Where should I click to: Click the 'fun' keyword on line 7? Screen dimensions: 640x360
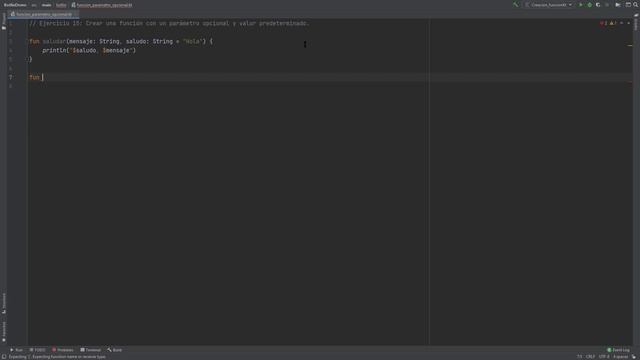[34, 77]
